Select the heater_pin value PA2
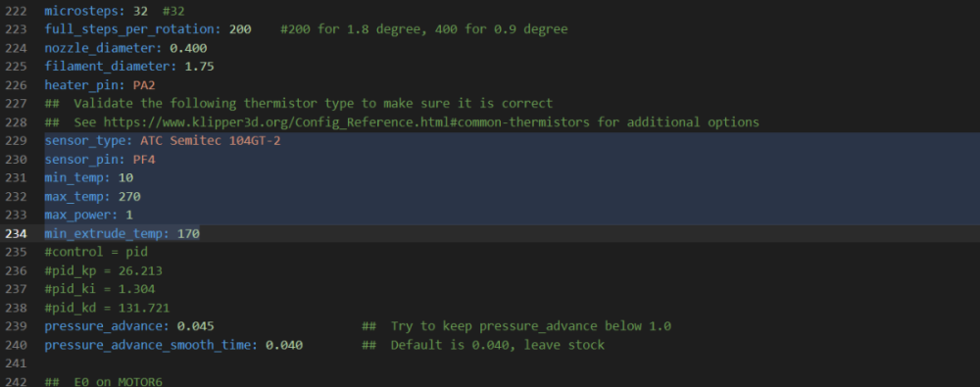 [x=144, y=85]
